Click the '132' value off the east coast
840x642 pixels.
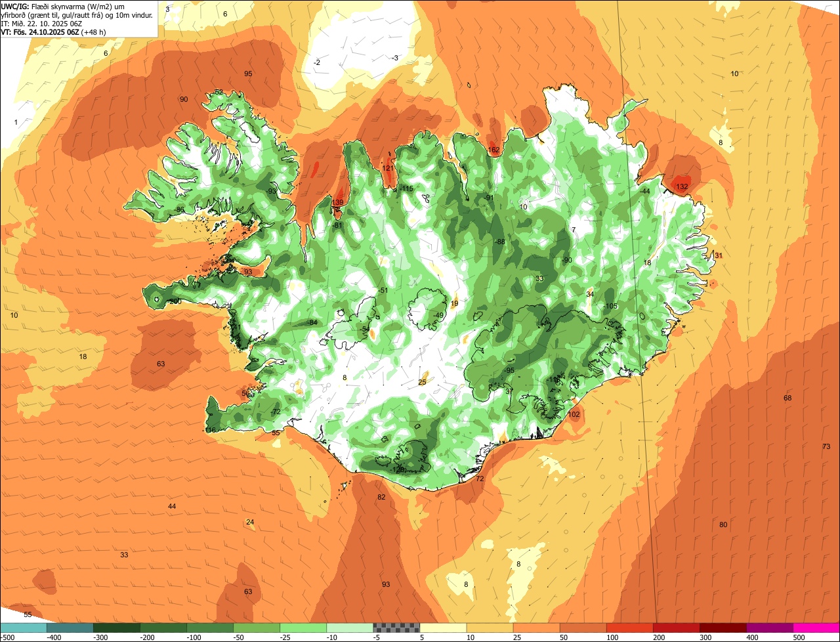click(x=682, y=187)
